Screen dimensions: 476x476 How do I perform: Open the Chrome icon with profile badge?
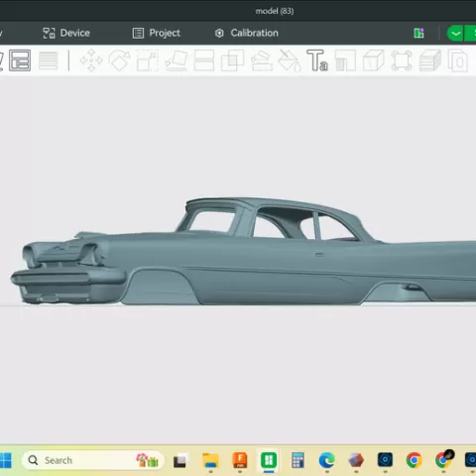[443, 460]
